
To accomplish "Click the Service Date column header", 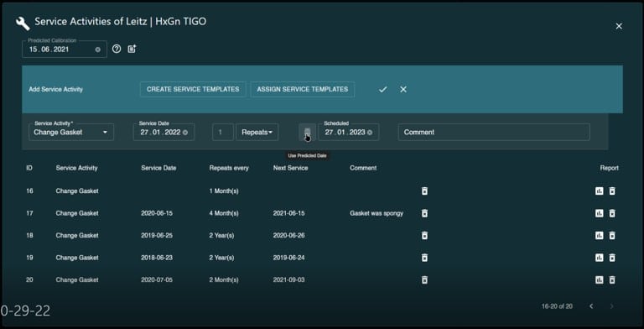I will tap(158, 168).
